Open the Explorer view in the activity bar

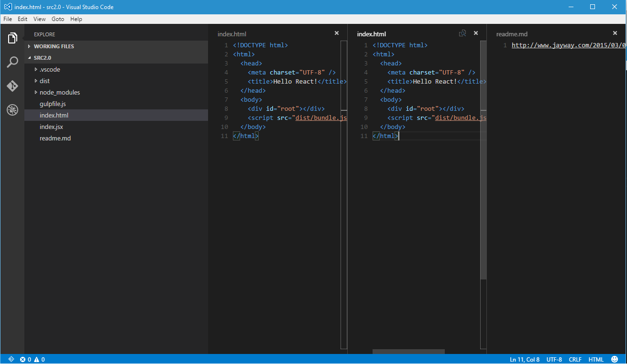pos(12,38)
